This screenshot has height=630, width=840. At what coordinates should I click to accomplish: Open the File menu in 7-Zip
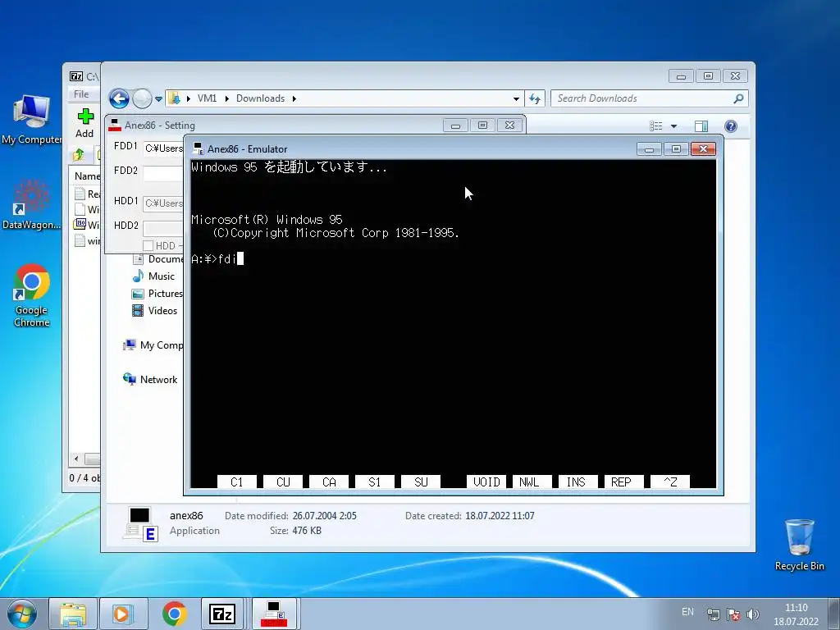tap(81, 94)
